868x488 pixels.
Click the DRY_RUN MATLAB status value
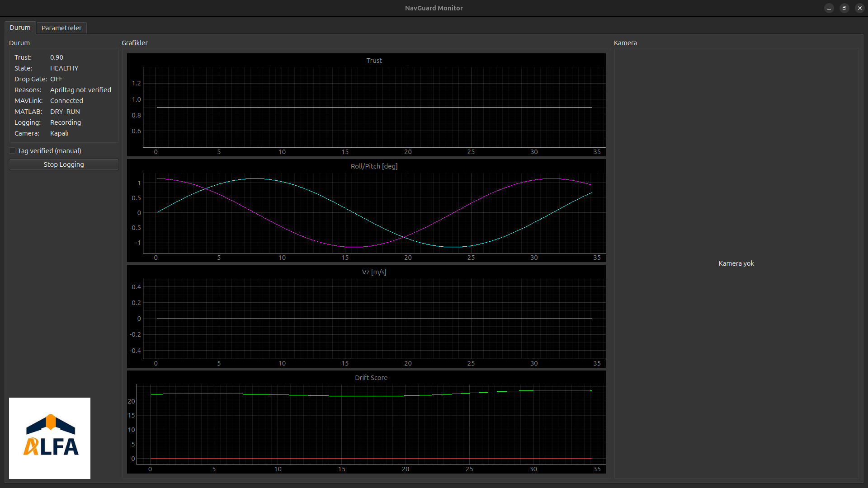pos(65,112)
